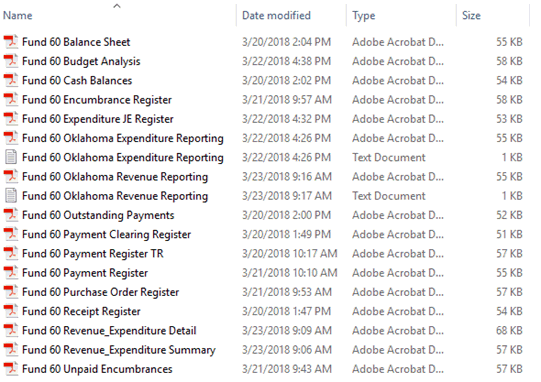Select the file name Fund 60 Cash Balances
541x382 pixels.
77,80
